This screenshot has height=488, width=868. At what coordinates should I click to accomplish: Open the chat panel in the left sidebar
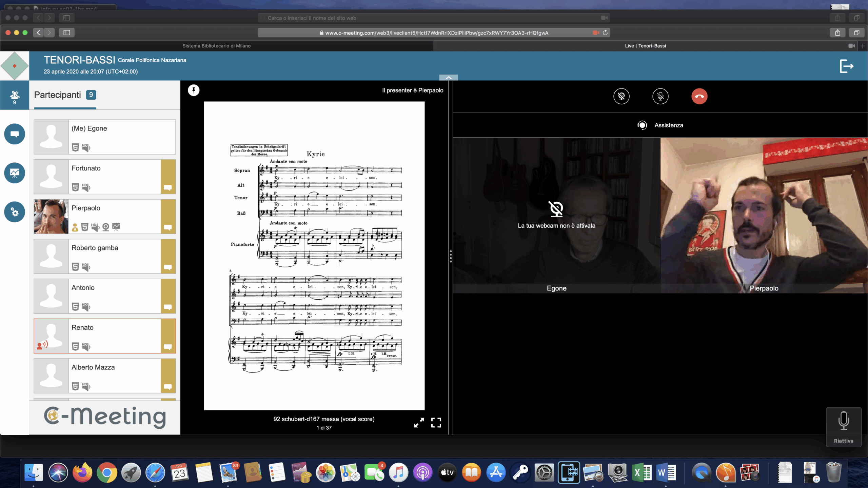[x=15, y=134]
